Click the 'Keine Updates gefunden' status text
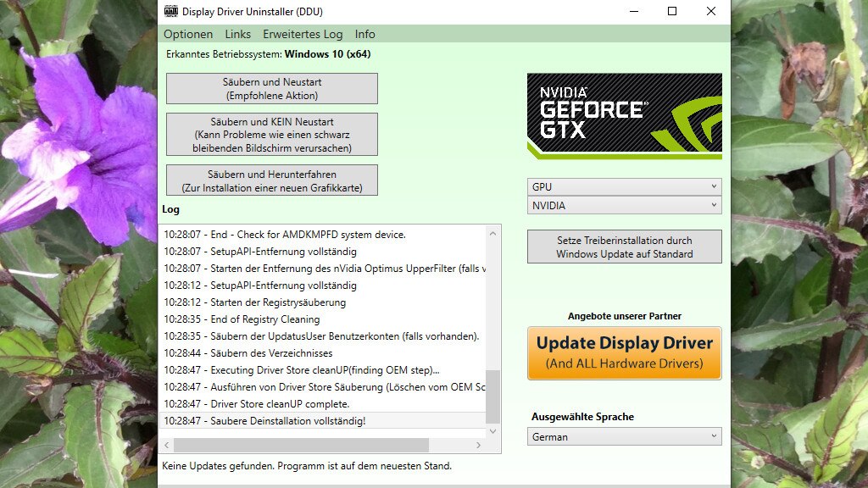868x488 pixels. tap(307, 466)
